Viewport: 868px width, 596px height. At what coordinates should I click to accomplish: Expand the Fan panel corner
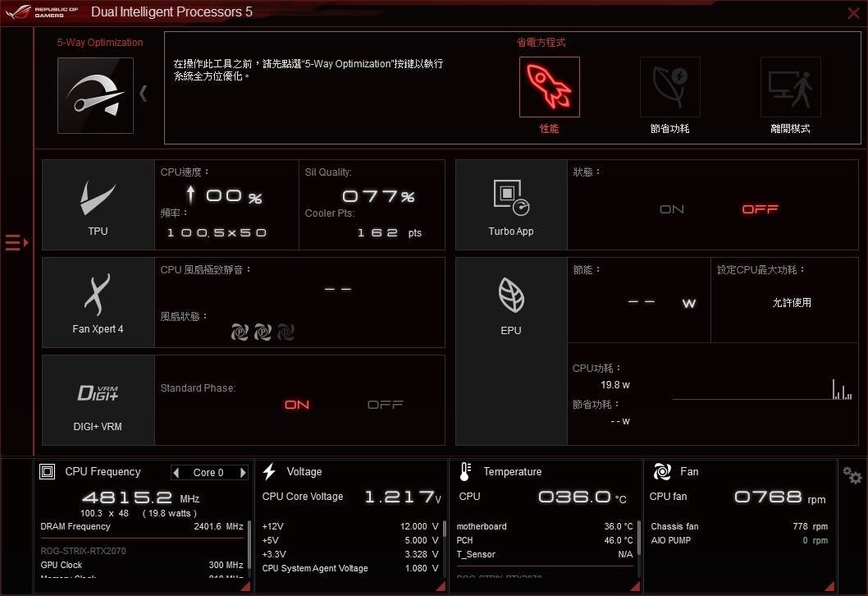pos(829,586)
